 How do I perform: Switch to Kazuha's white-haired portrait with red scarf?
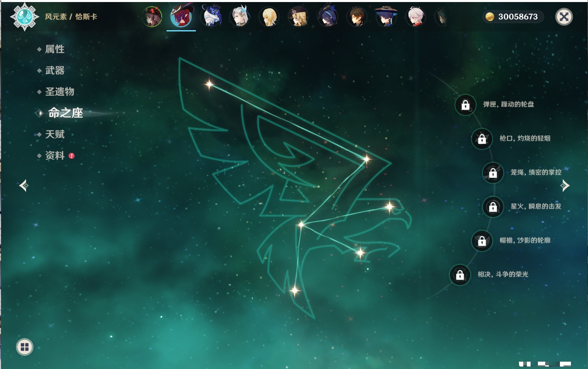[x=416, y=17]
